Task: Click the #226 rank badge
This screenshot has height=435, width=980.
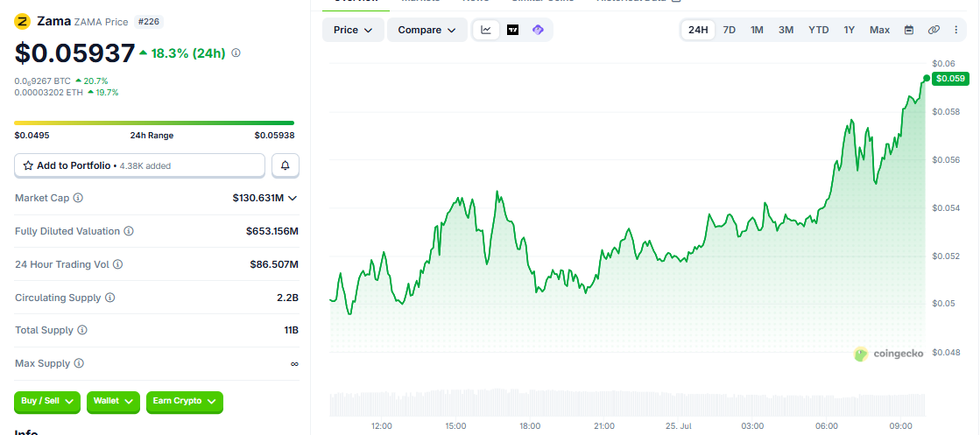Action: pos(149,22)
